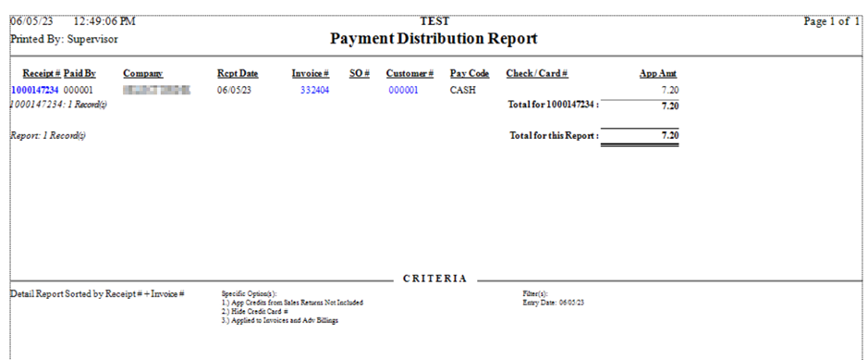Click the 'Page 1 of 1' indicator
The height and width of the screenshot is (360, 868).
tap(831, 22)
